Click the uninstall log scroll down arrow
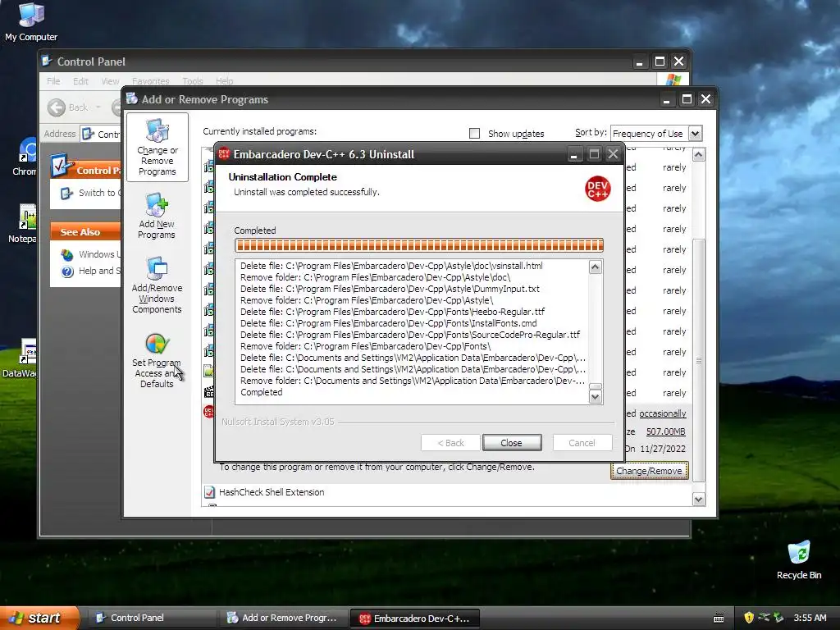Image resolution: width=840 pixels, height=630 pixels. click(596, 397)
